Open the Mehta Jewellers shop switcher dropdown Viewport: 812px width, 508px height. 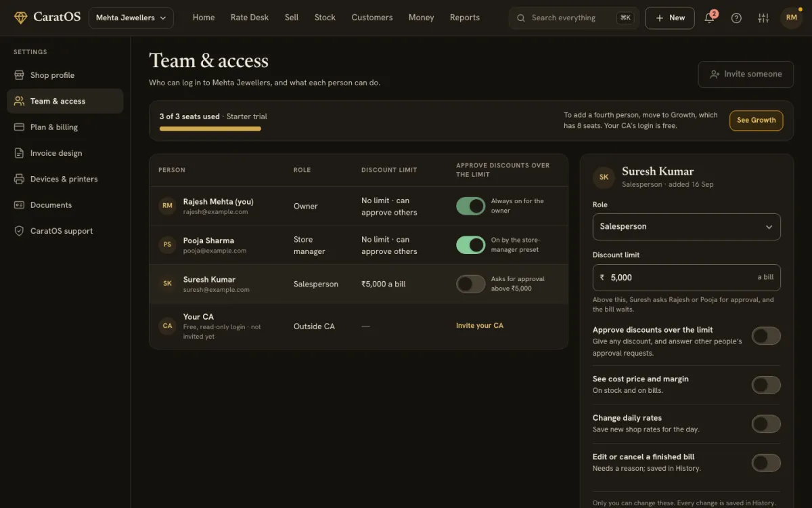pos(131,18)
